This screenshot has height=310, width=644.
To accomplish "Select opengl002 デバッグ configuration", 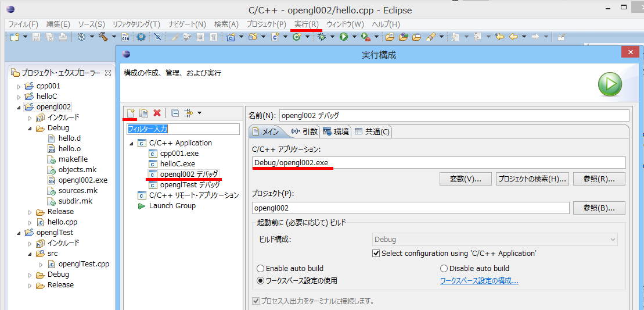I will pyautogui.click(x=184, y=174).
